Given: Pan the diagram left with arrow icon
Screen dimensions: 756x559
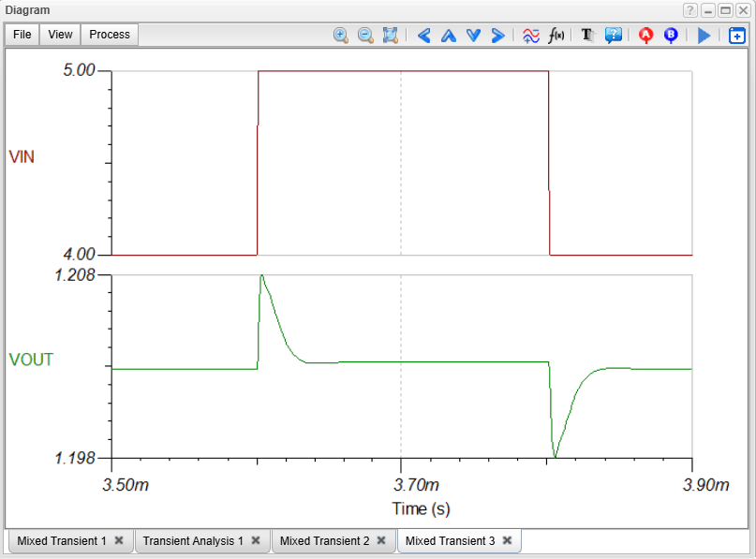Looking at the screenshot, I should click(x=423, y=35).
